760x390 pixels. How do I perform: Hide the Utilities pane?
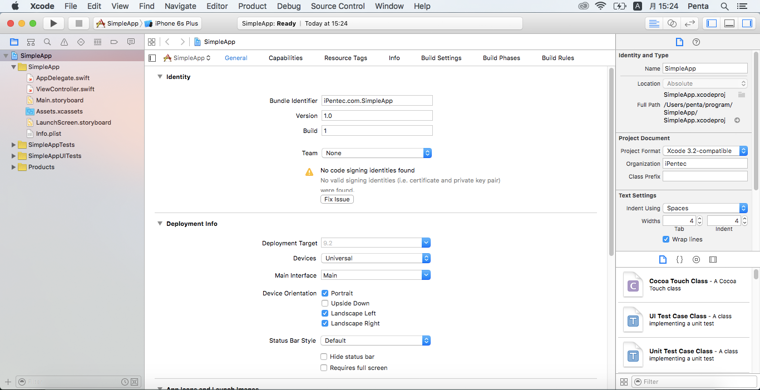pos(746,23)
